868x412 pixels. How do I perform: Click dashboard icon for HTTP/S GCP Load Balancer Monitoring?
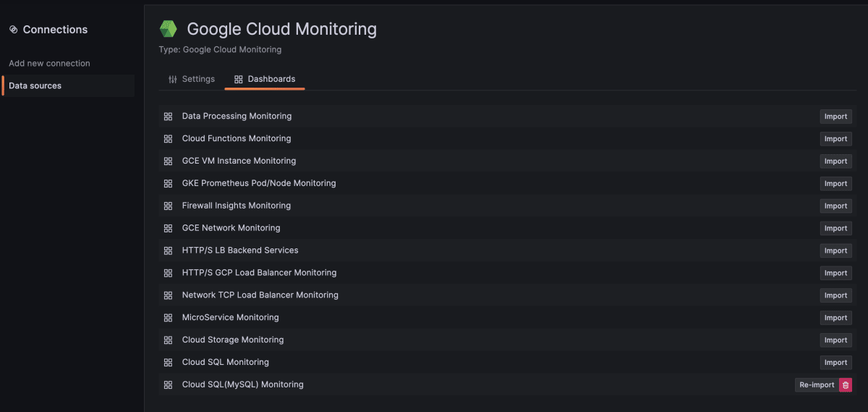point(168,273)
